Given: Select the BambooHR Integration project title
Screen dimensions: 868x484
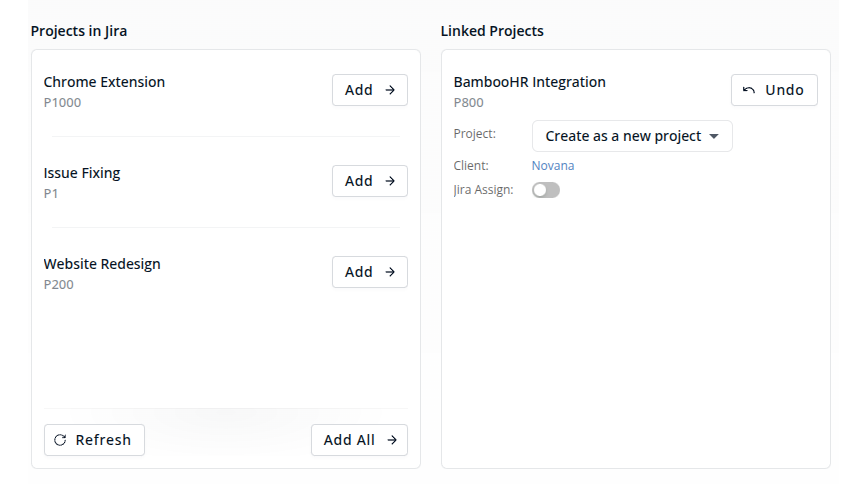Looking at the screenshot, I should (x=529, y=82).
